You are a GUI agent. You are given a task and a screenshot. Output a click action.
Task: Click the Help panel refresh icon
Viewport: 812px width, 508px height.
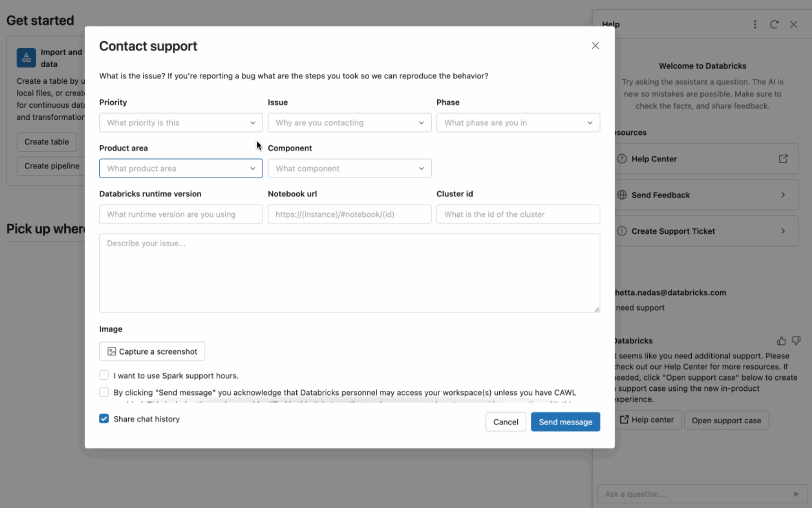pyautogui.click(x=774, y=25)
